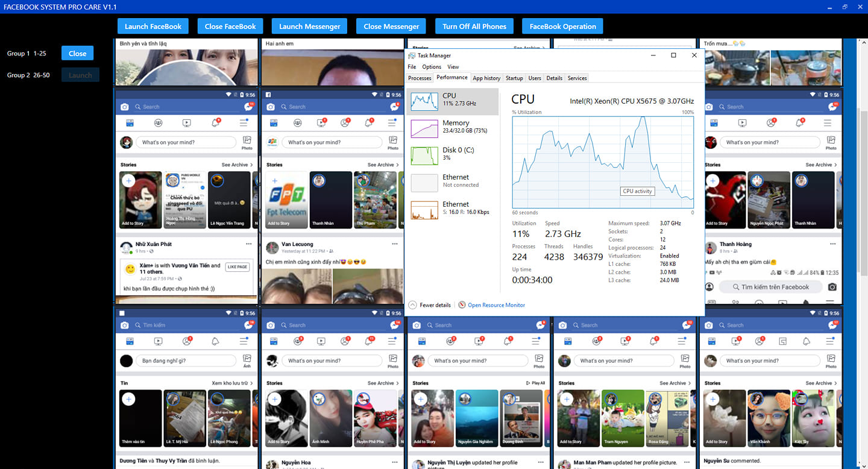Open the friend requests icon
Viewport: 868px width, 469px height.
tap(158, 122)
